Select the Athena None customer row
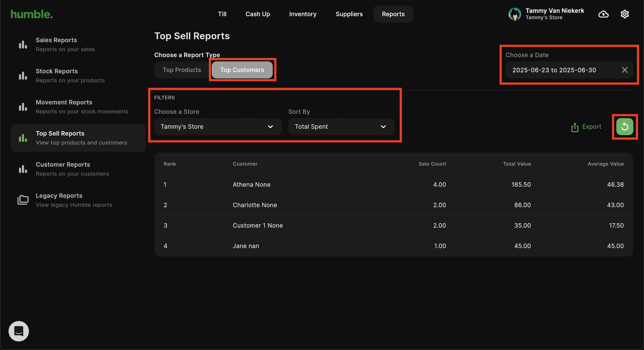The height and width of the screenshot is (350, 644). pyautogui.click(x=394, y=185)
